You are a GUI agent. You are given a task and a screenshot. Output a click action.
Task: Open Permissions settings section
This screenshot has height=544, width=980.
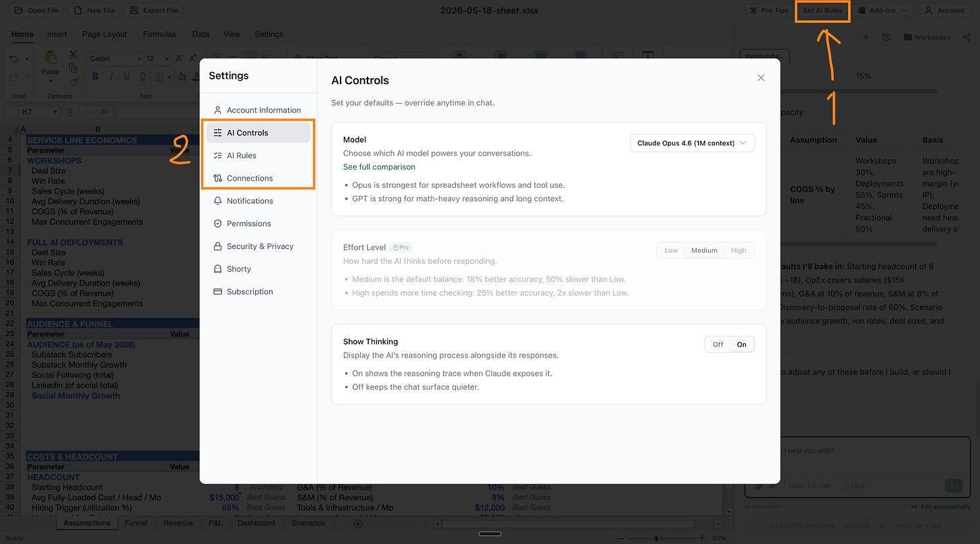click(258, 224)
